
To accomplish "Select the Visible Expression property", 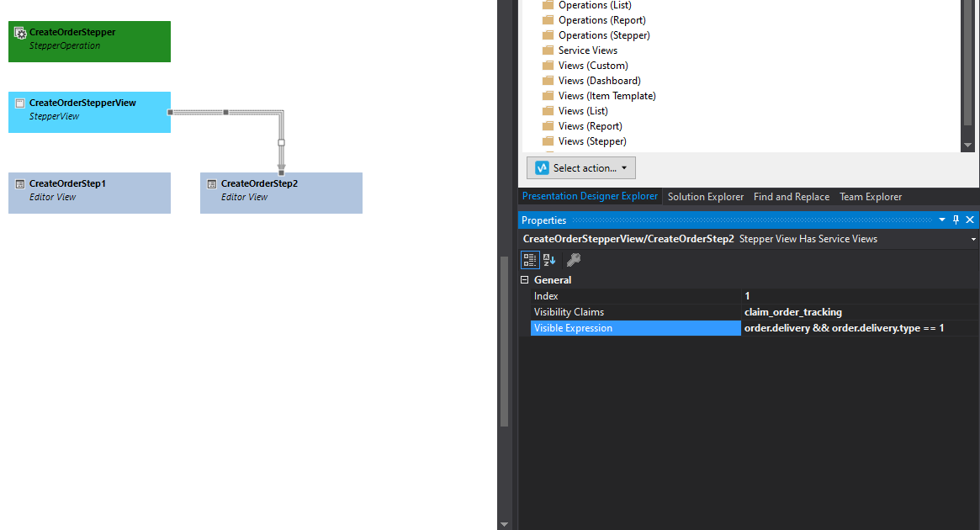I will tap(636, 328).
